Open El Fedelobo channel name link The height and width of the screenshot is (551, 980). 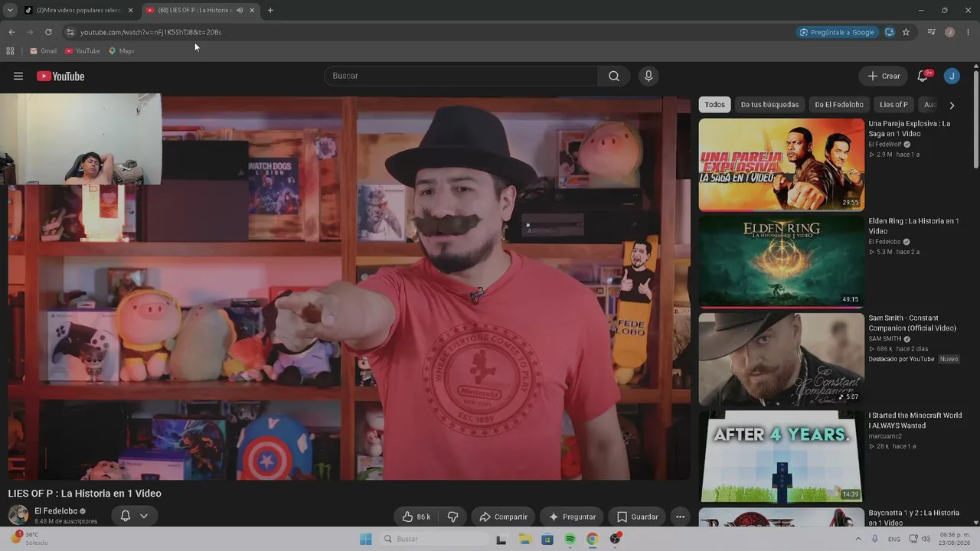[x=56, y=511]
